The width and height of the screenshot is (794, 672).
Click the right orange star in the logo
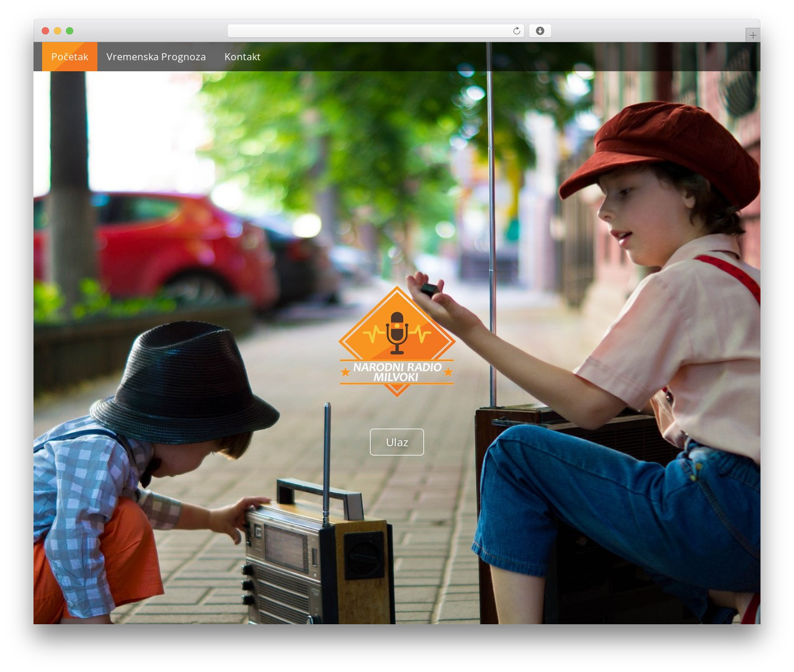[x=448, y=372]
